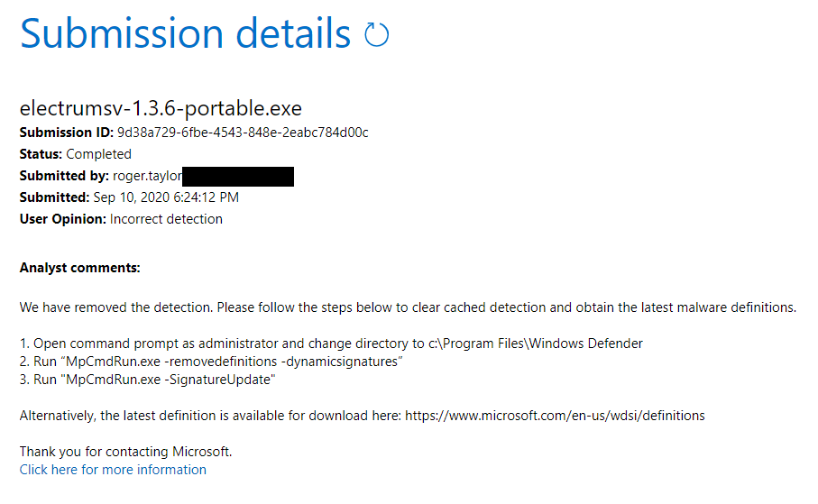Click the Submission details page heading

pyautogui.click(x=185, y=34)
